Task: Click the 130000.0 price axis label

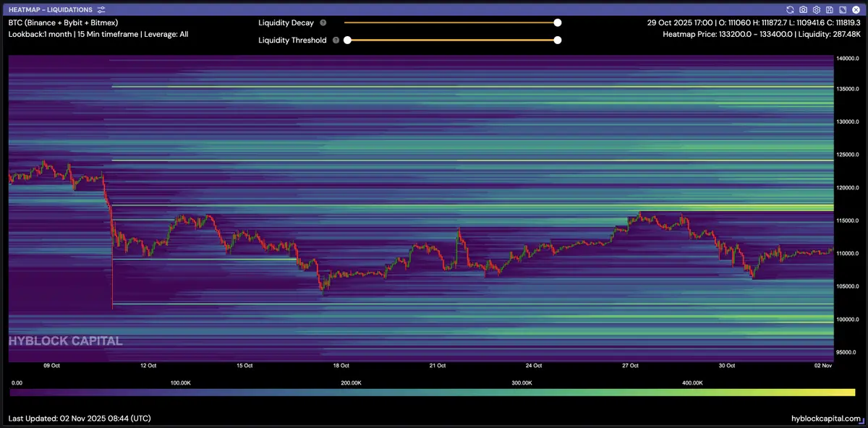Action: (x=848, y=121)
